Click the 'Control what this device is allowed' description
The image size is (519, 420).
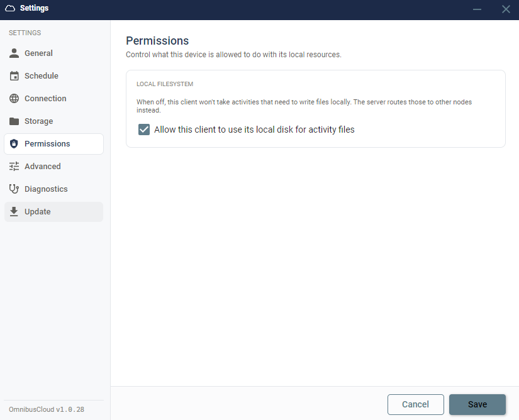click(x=233, y=55)
